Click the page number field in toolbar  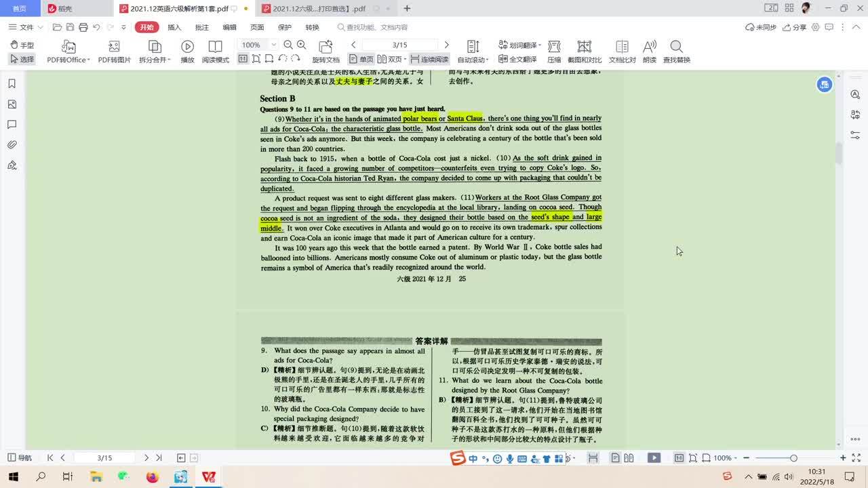[x=399, y=45]
